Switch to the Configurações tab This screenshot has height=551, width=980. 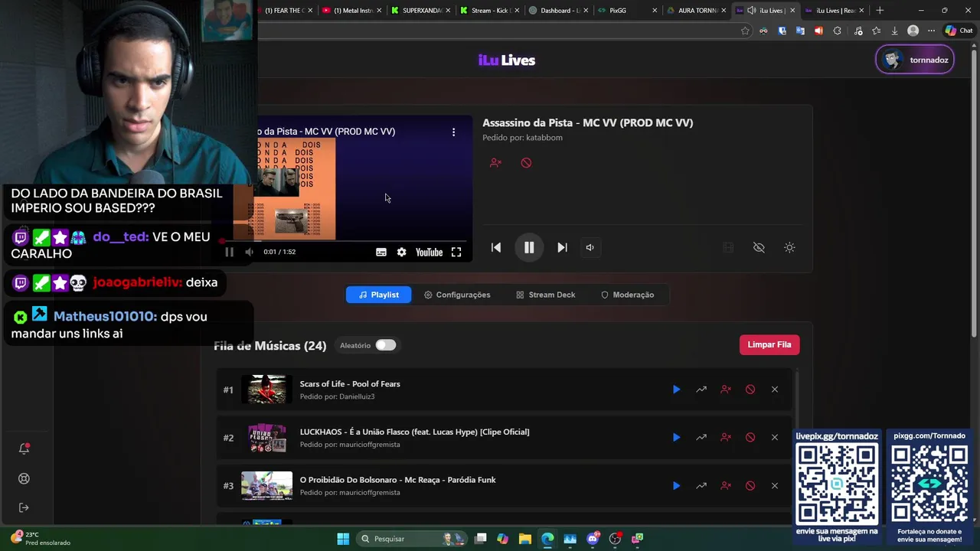[x=457, y=295]
